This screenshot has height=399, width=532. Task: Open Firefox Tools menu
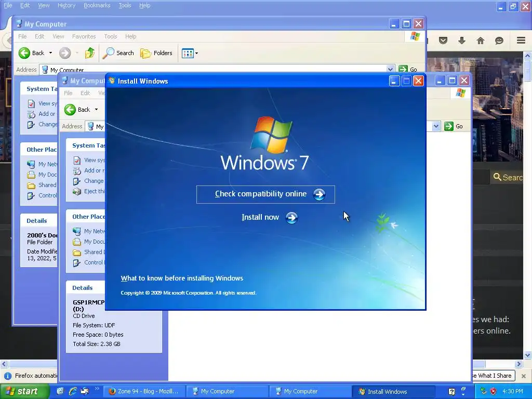click(125, 5)
